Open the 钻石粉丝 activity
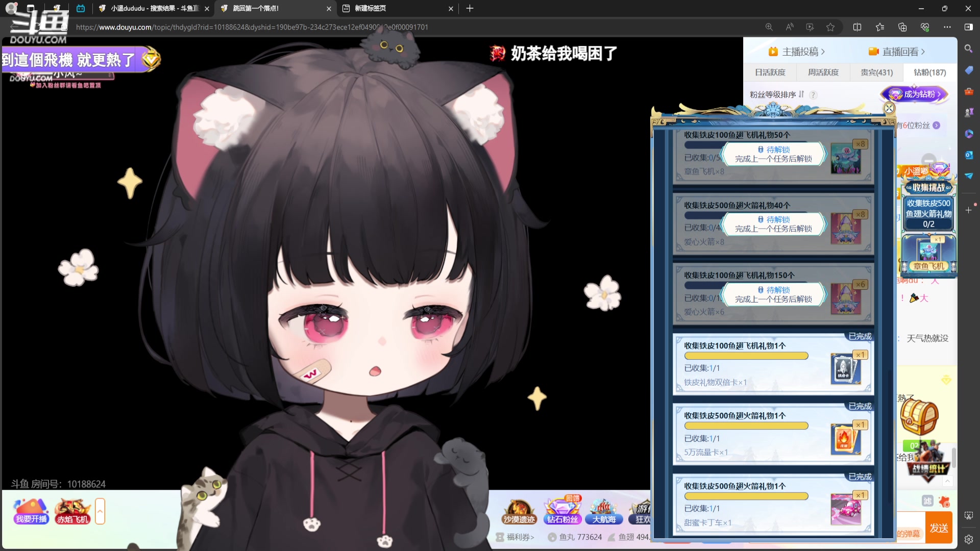The width and height of the screenshot is (980, 551). [562, 511]
